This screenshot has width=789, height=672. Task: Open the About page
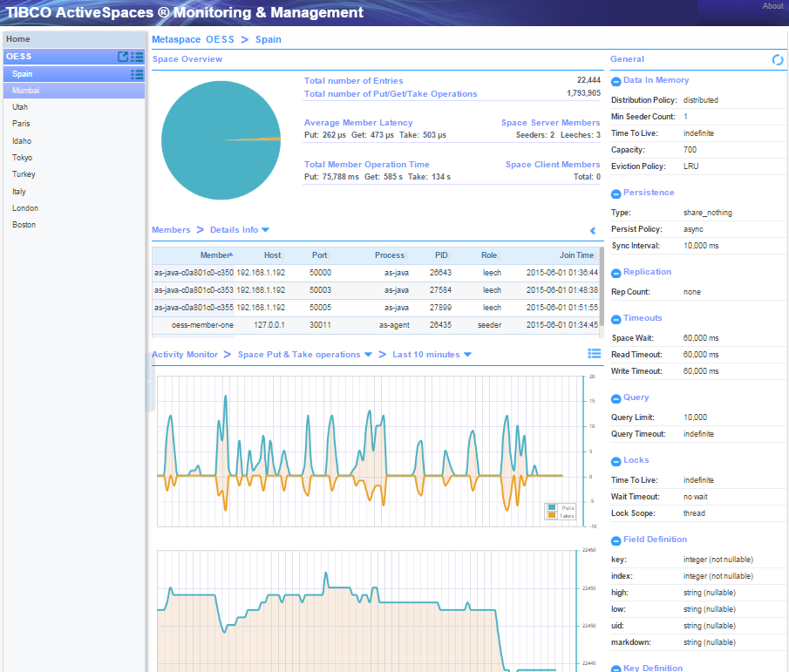tap(771, 6)
